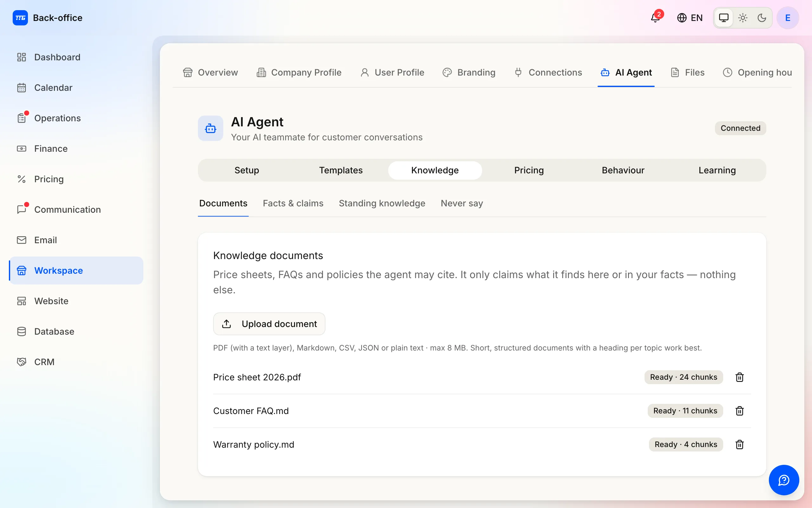The width and height of the screenshot is (812, 508).
Task: Select the Setup segment
Action: (247, 170)
